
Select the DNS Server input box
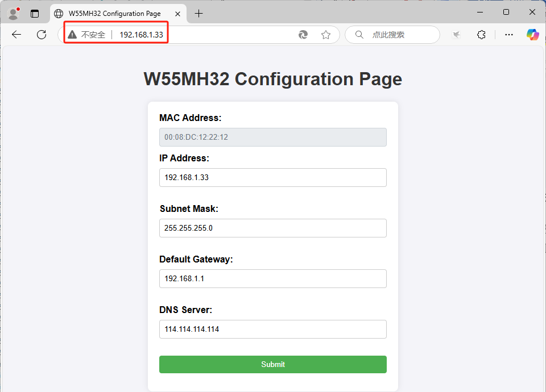coord(273,329)
